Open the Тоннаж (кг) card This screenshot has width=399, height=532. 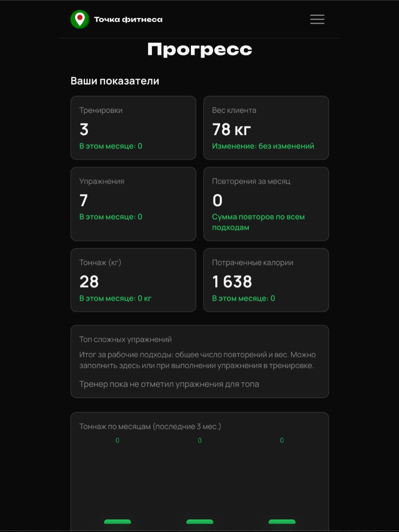pyautogui.click(x=133, y=280)
